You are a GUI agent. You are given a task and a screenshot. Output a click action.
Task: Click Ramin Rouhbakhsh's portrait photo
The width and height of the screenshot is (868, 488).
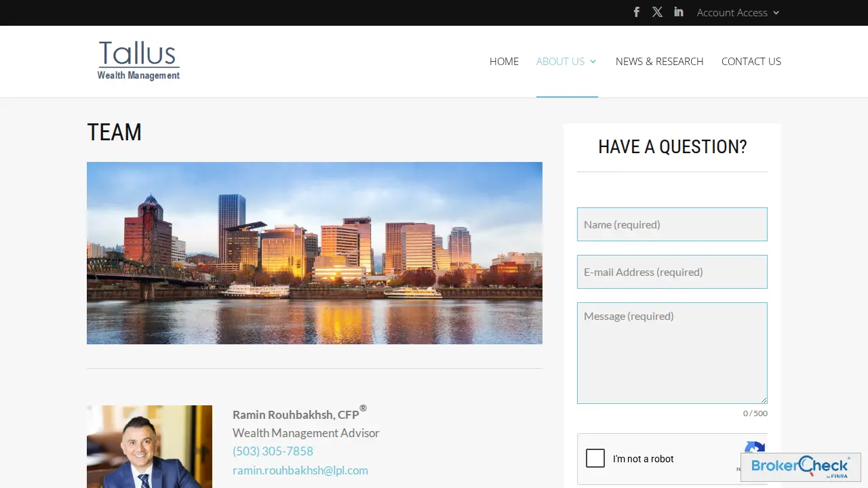(x=149, y=447)
